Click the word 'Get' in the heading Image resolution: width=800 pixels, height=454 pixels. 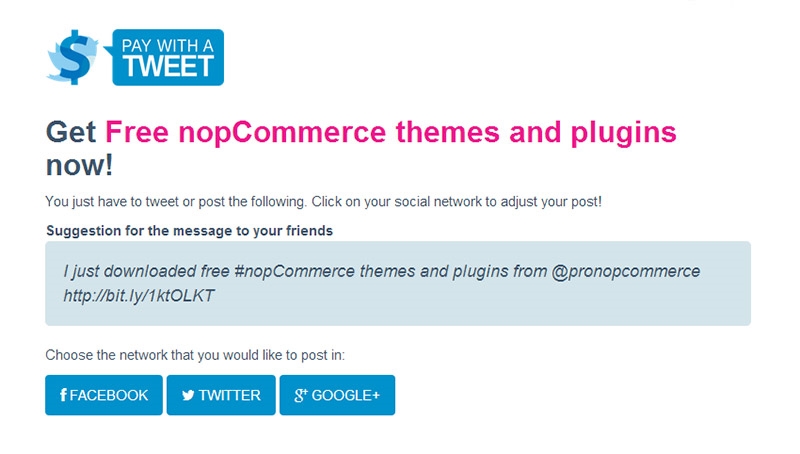(71, 132)
